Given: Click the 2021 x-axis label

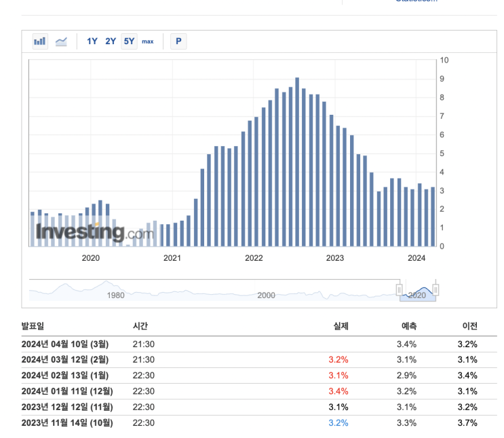Looking at the screenshot, I should pos(172,258).
